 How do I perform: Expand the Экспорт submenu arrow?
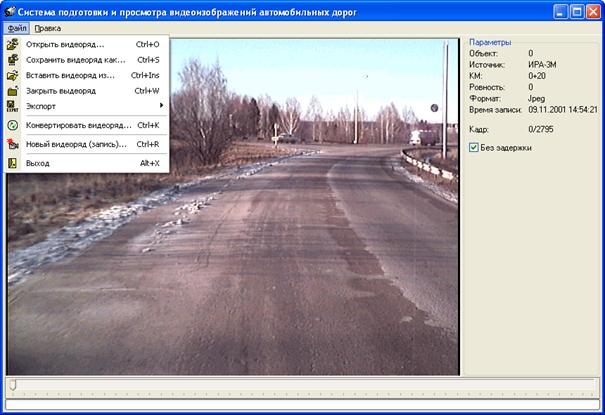(161, 105)
